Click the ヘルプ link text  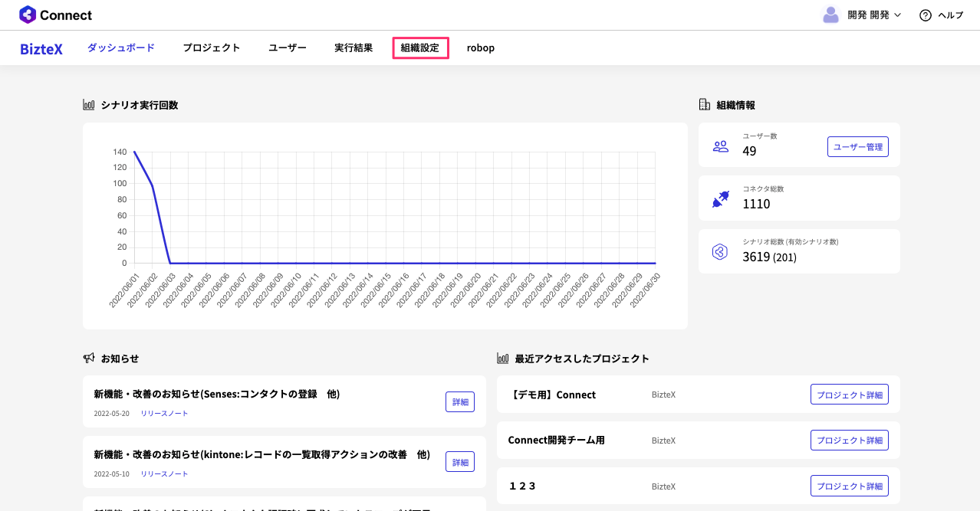tap(951, 15)
